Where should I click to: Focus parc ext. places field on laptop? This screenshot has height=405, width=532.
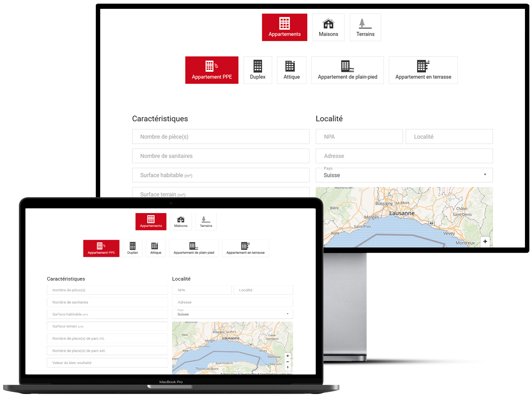[x=107, y=351]
